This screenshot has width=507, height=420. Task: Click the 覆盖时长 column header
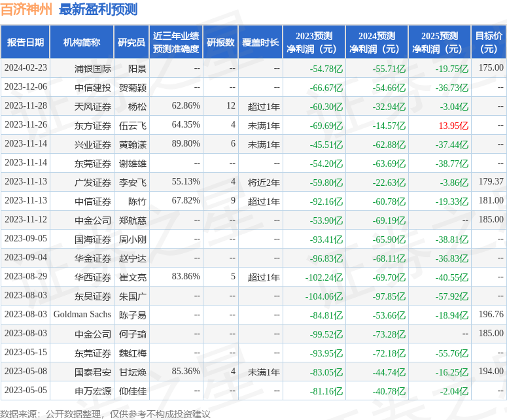(x=260, y=42)
